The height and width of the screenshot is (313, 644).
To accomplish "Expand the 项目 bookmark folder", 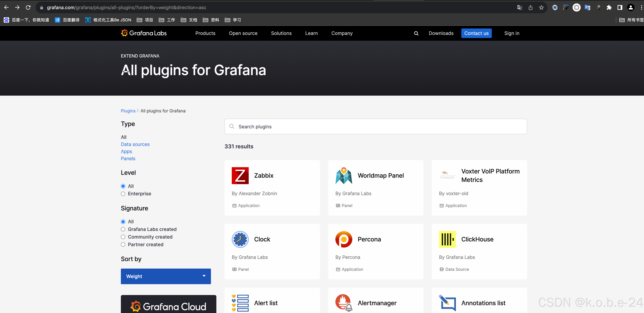I will 145,20.
